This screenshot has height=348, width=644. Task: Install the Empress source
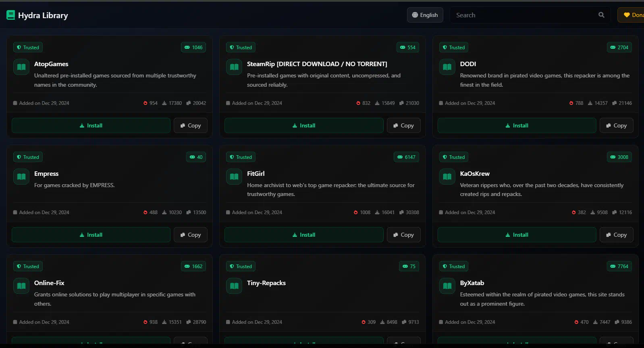91,235
